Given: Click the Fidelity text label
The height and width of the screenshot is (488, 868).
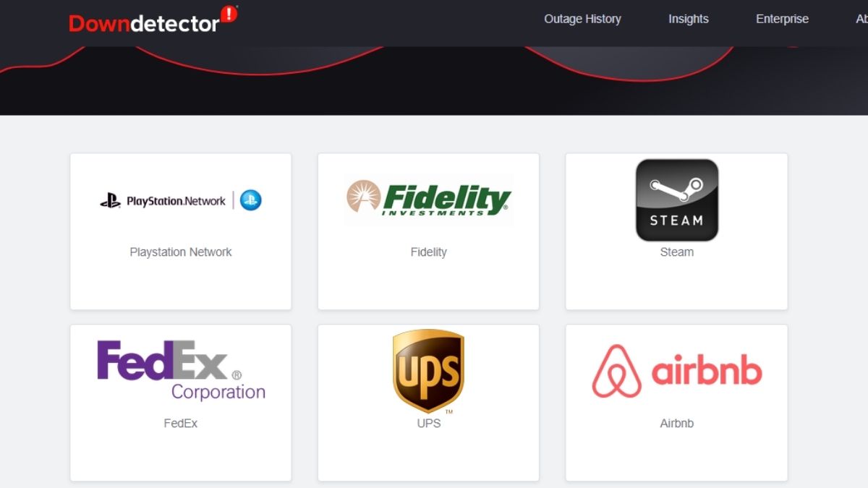Looking at the screenshot, I should (x=429, y=252).
